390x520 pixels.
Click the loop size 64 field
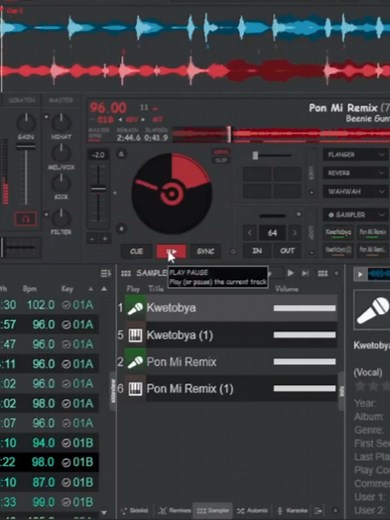click(x=272, y=233)
